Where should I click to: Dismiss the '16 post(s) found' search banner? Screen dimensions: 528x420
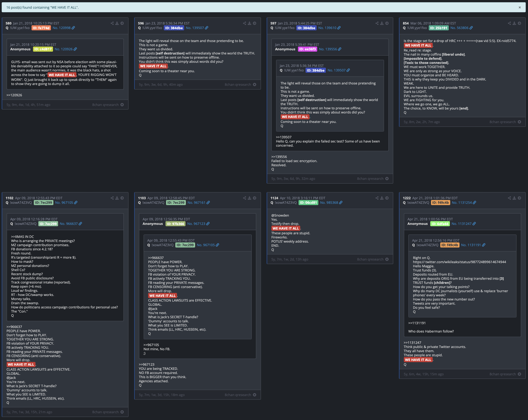(520, 7)
